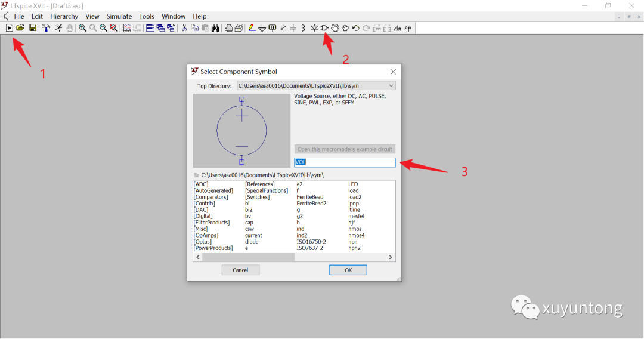Expand the Top Directory dropdown

point(391,86)
